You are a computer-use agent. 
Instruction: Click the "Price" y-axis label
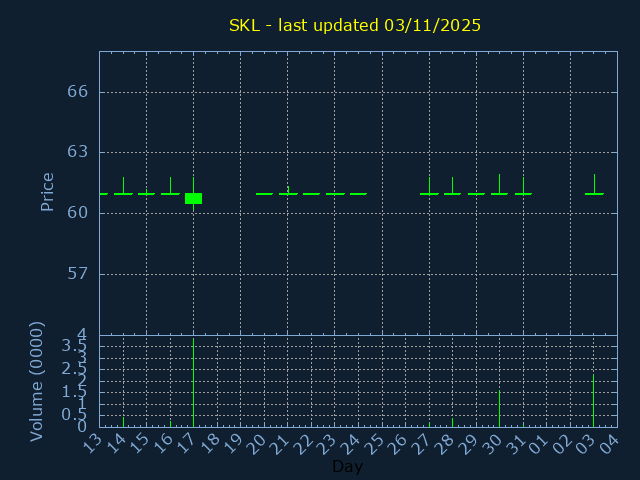point(47,192)
